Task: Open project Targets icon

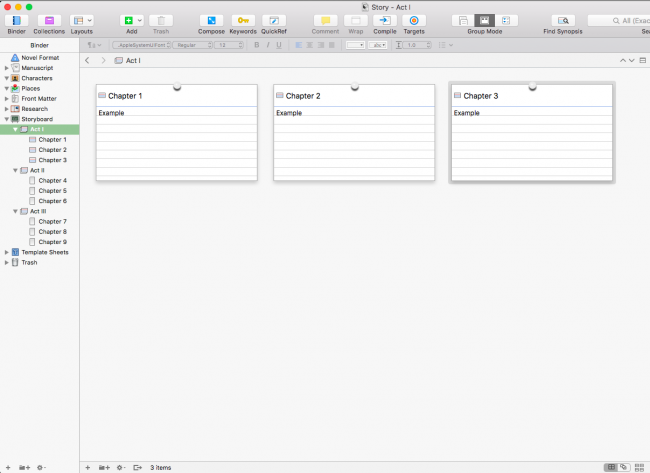Action: coord(414,20)
